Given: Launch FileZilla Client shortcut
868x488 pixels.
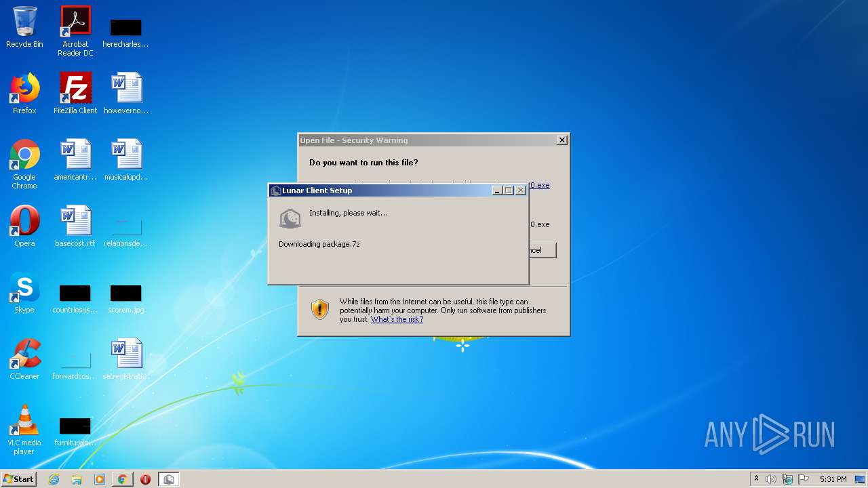Looking at the screenshot, I should click(x=75, y=94).
